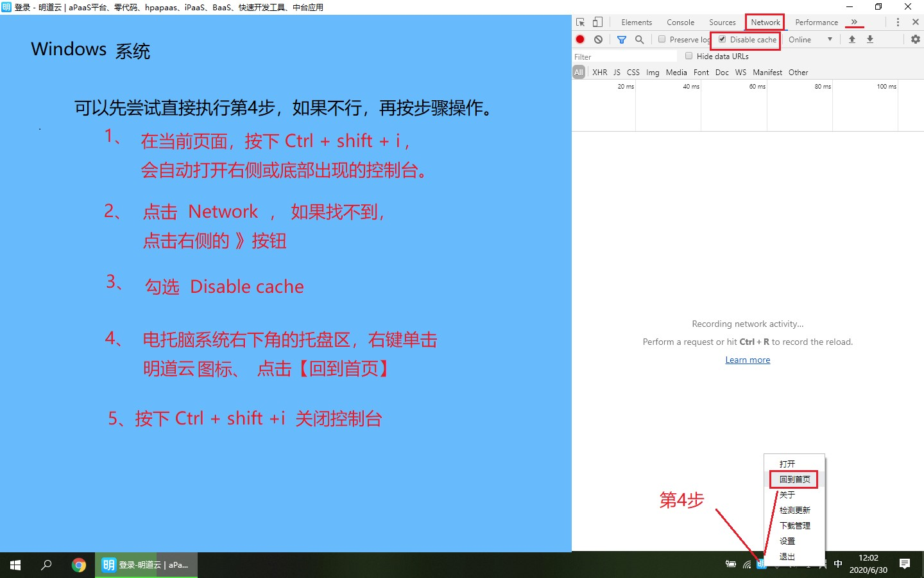Toggle the device toolbar icon
The image size is (924, 578).
(597, 22)
